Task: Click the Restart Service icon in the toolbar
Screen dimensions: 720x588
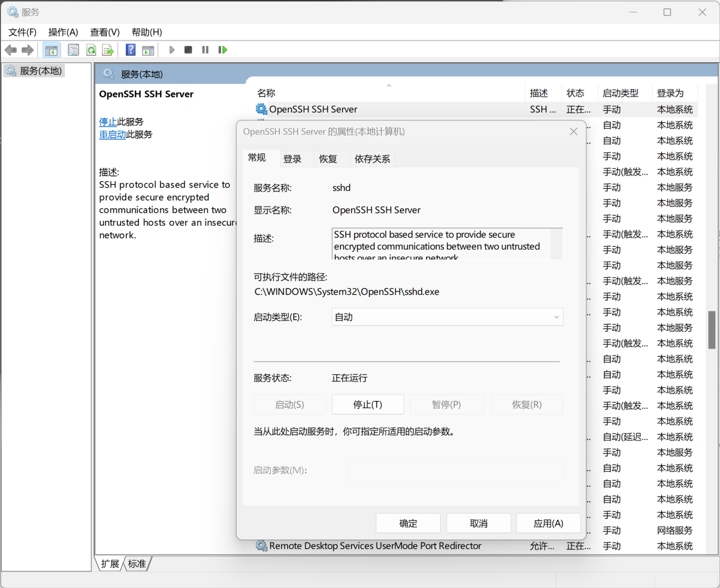Action: tap(223, 50)
